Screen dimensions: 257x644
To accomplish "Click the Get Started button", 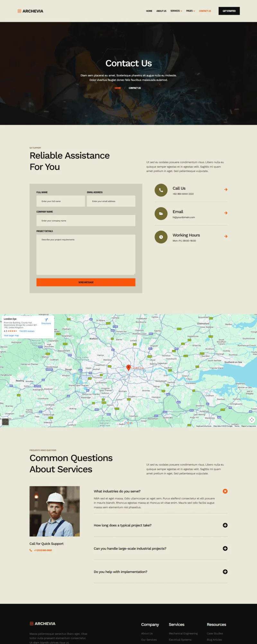I will [x=229, y=11].
